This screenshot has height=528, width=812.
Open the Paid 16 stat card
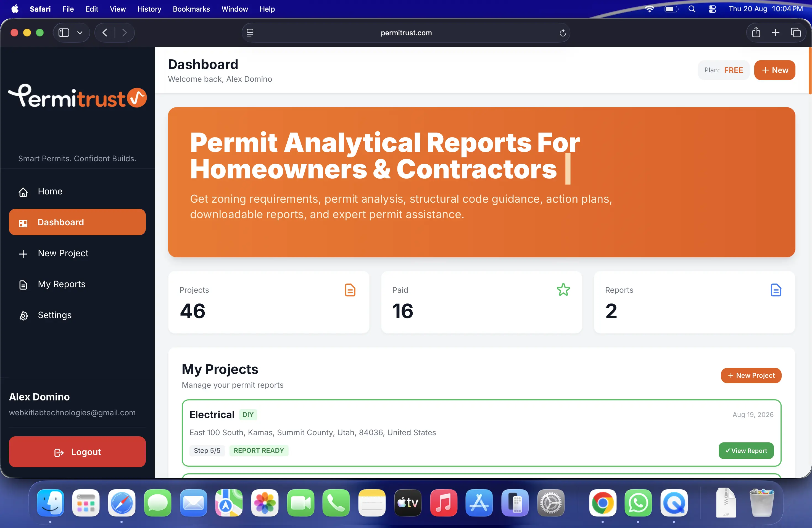481,302
